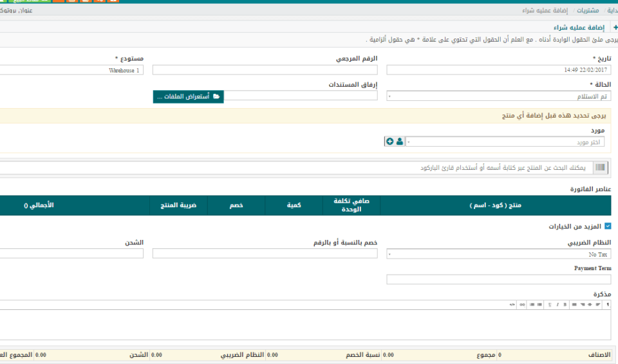
Task: Uncheck the المزيد من الخيارات checkbox
Action: click(608, 226)
